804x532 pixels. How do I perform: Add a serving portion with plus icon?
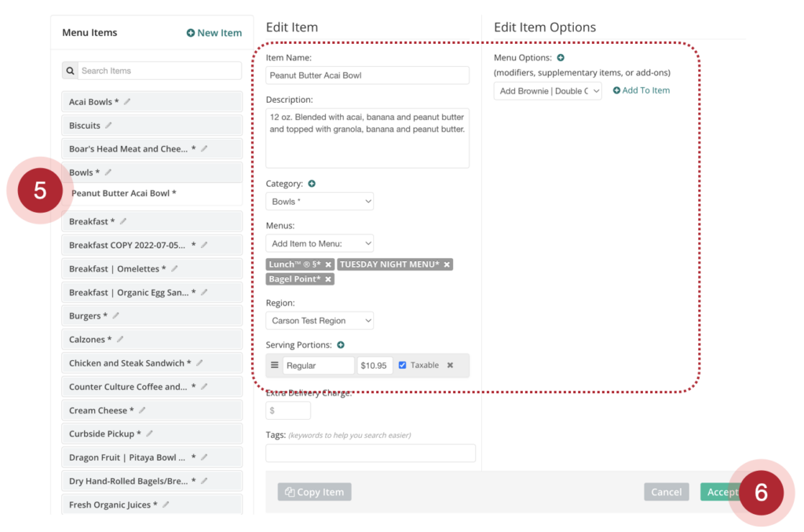tap(341, 345)
